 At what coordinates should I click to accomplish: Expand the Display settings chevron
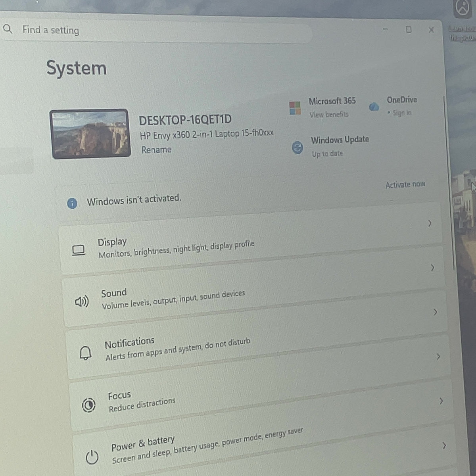pos(430,224)
